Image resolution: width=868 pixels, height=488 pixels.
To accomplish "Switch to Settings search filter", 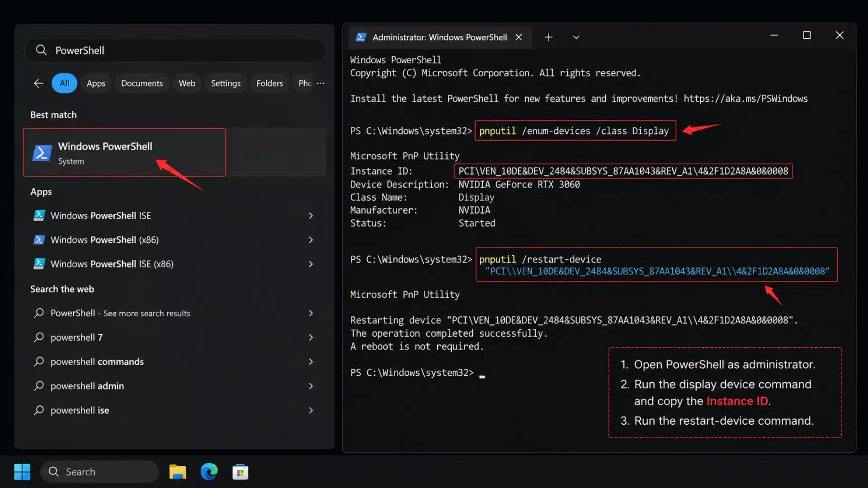I will coord(226,83).
